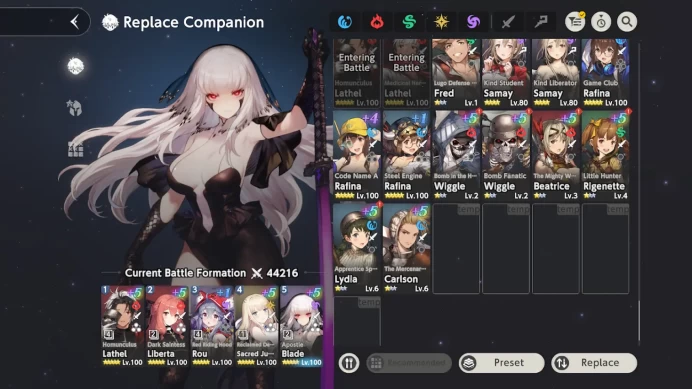The width and height of the screenshot is (692, 389).
Task: Click the fork and knife food button
Action: (x=349, y=363)
